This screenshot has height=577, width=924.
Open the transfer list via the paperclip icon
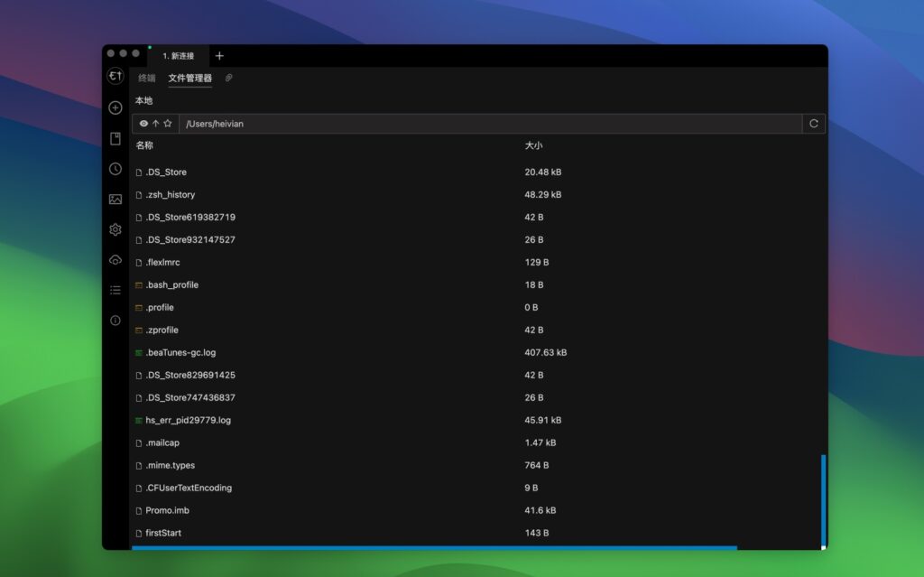tap(228, 79)
